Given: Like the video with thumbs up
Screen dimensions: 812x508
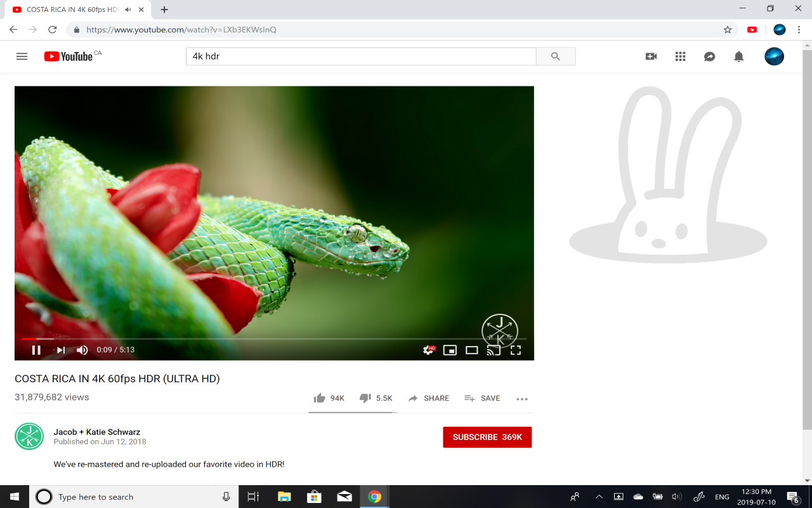Looking at the screenshot, I should point(320,398).
